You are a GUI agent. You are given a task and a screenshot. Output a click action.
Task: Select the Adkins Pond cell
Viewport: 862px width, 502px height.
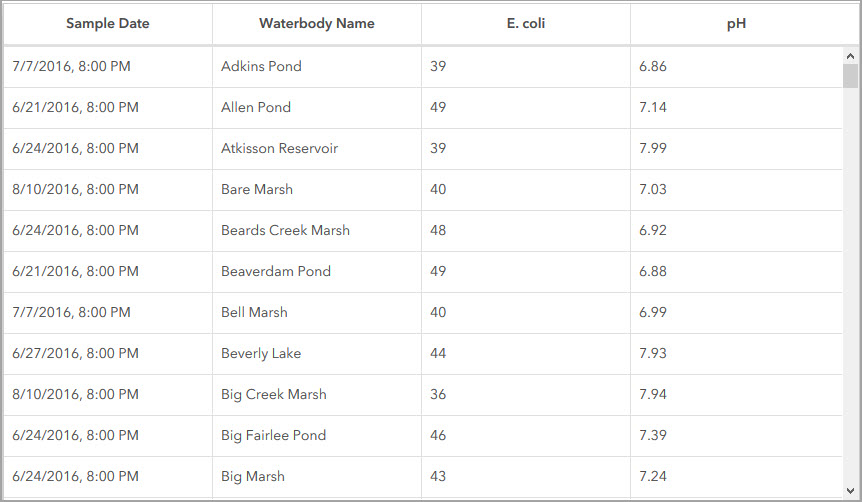click(261, 67)
